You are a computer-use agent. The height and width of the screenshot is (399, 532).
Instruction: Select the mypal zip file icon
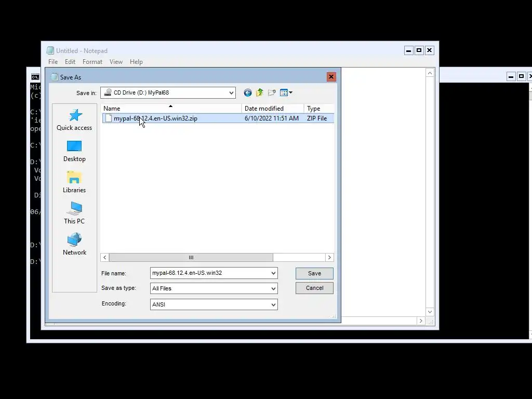[x=109, y=118]
